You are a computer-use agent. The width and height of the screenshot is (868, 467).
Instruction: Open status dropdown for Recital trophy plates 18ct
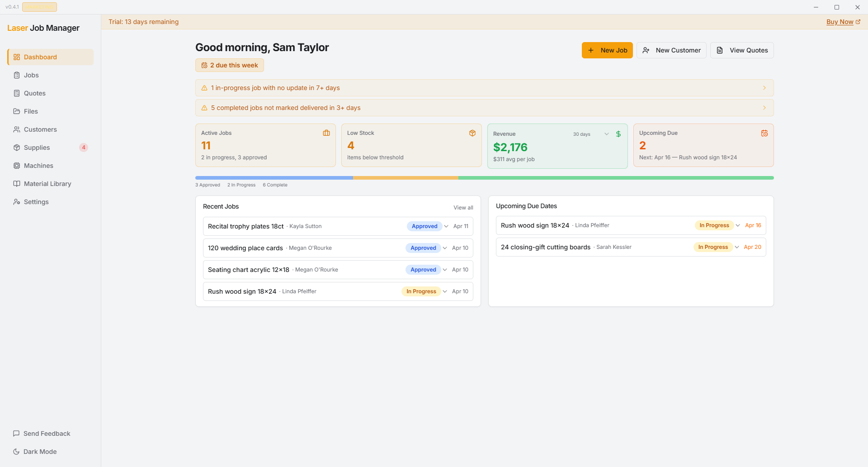[447, 226]
